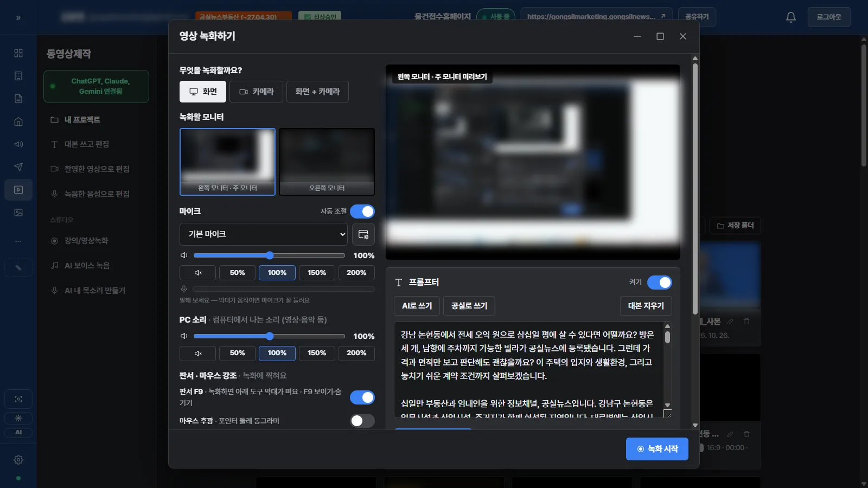Click the 로그아웃 button in the header

[829, 17]
